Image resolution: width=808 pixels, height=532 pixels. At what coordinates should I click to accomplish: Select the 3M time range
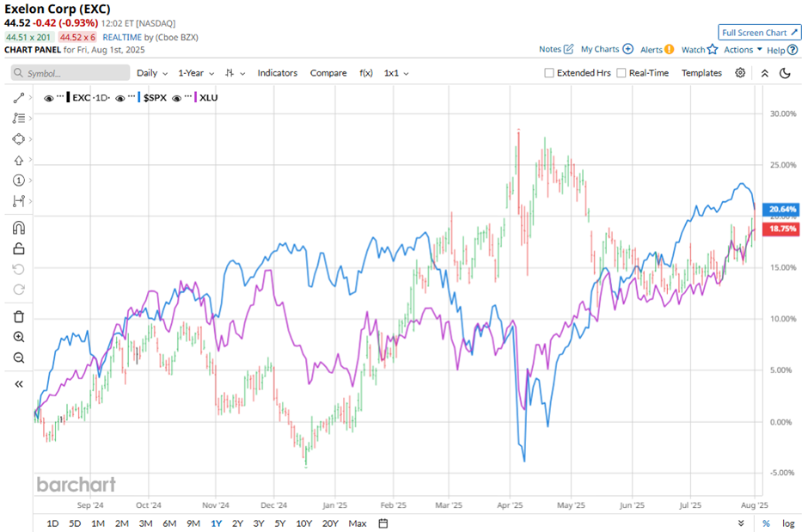pyautogui.click(x=145, y=523)
